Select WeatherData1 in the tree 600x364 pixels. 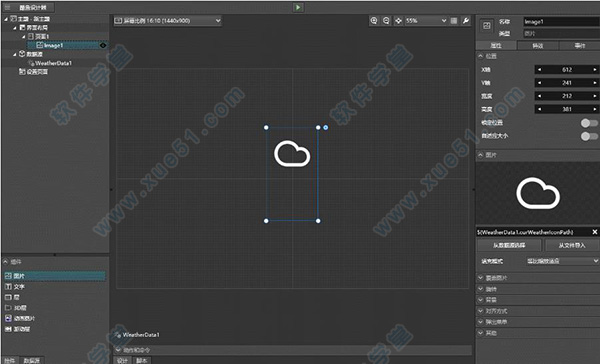tap(53, 63)
